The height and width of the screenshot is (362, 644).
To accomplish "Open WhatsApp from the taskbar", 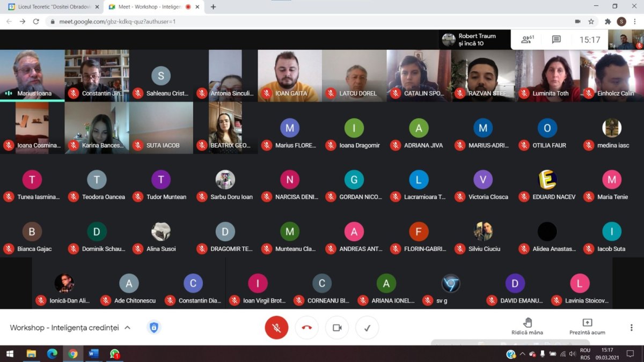I will (x=114, y=354).
